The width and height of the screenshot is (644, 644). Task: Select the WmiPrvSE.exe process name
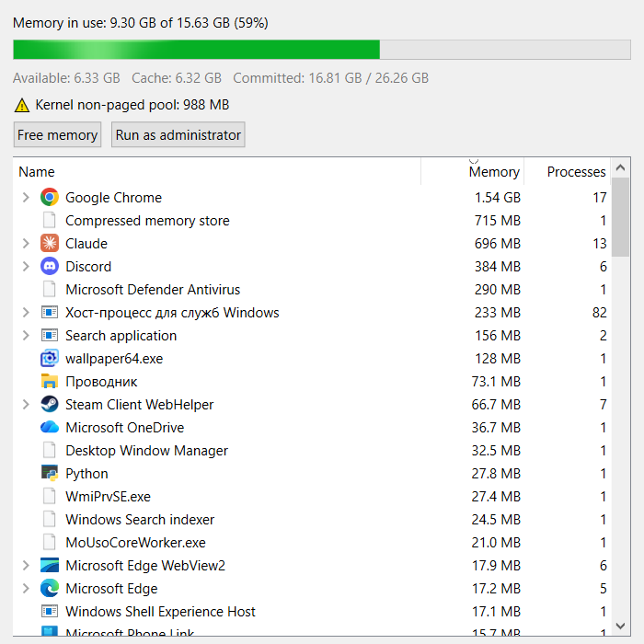pyautogui.click(x=108, y=497)
